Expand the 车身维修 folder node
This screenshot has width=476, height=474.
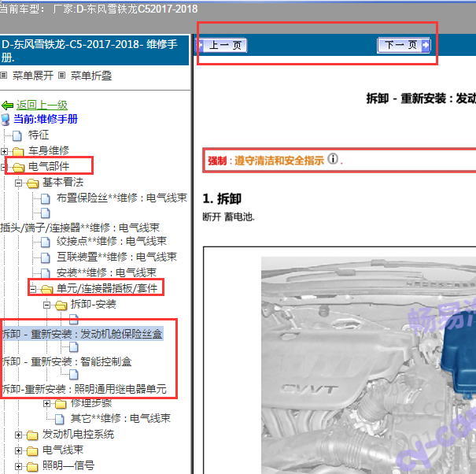4,151
